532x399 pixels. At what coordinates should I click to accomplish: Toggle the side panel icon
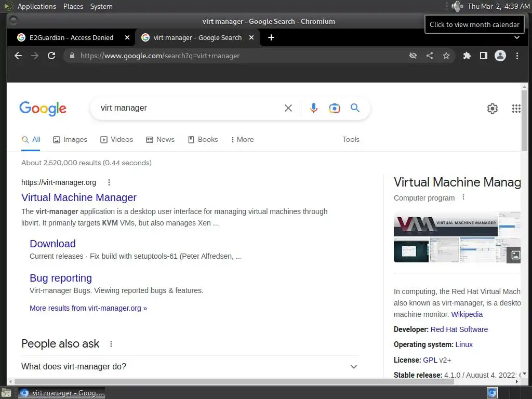tap(484, 56)
